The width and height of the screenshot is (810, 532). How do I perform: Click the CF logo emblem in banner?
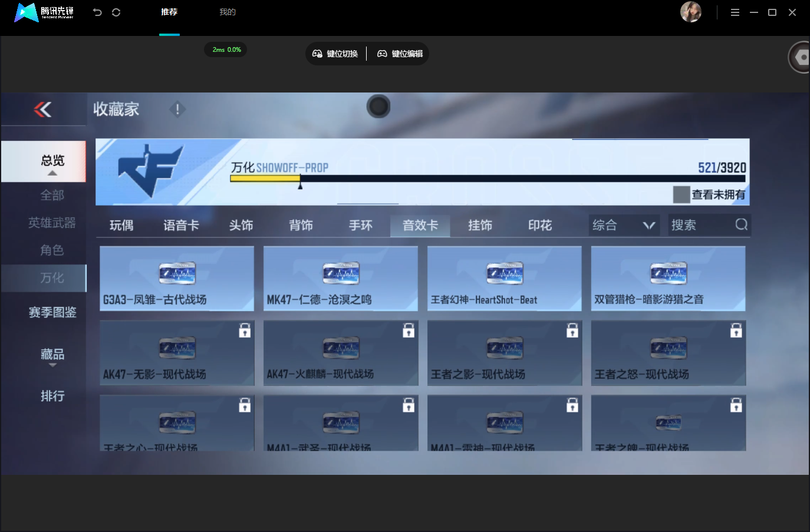(x=151, y=171)
